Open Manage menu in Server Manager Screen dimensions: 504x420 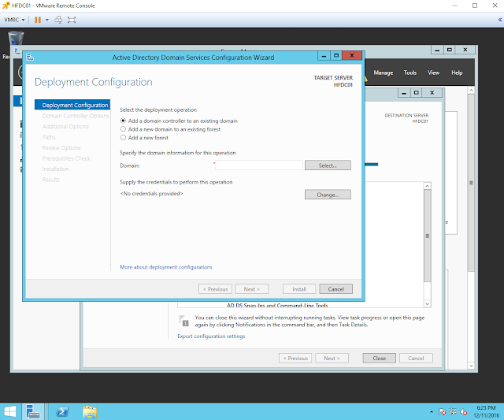(x=384, y=72)
